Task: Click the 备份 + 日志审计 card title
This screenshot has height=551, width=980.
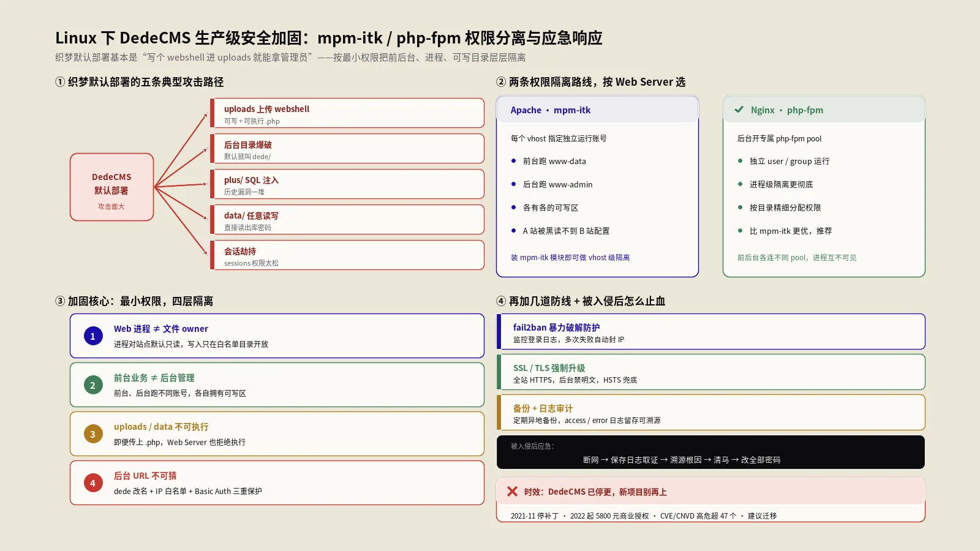Action: click(x=543, y=408)
